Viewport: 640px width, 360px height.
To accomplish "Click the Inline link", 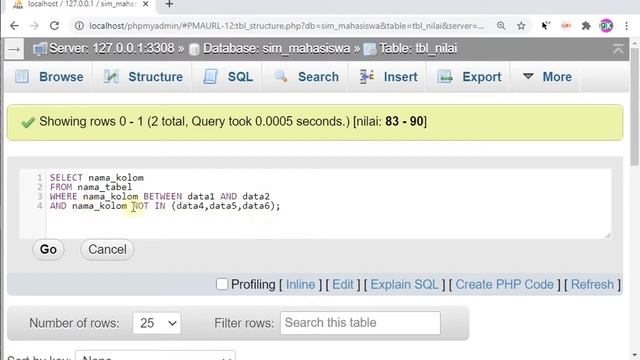I will (x=300, y=284).
